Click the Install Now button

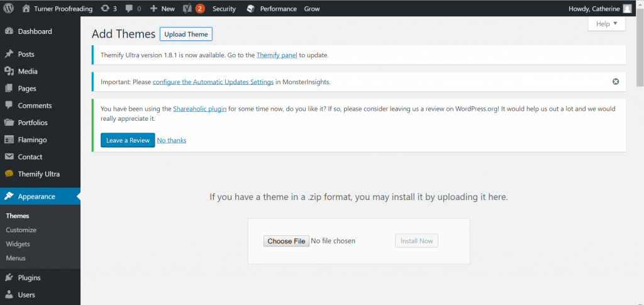coord(416,241)
